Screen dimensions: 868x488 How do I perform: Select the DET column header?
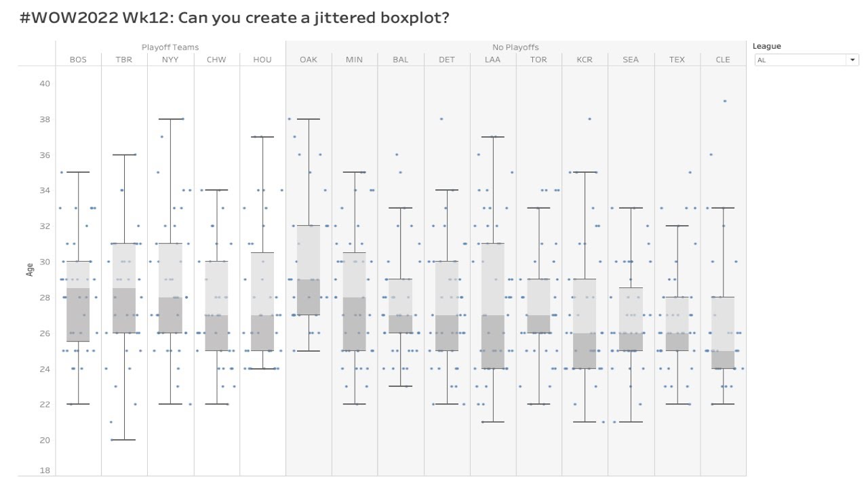pos(447,60)
